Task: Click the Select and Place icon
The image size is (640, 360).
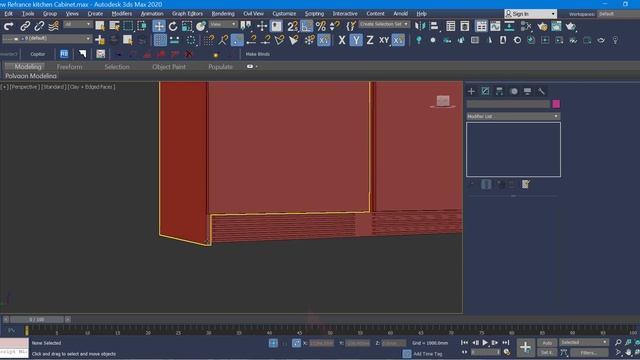Action: pyautogui.click(x=201, y=27)
